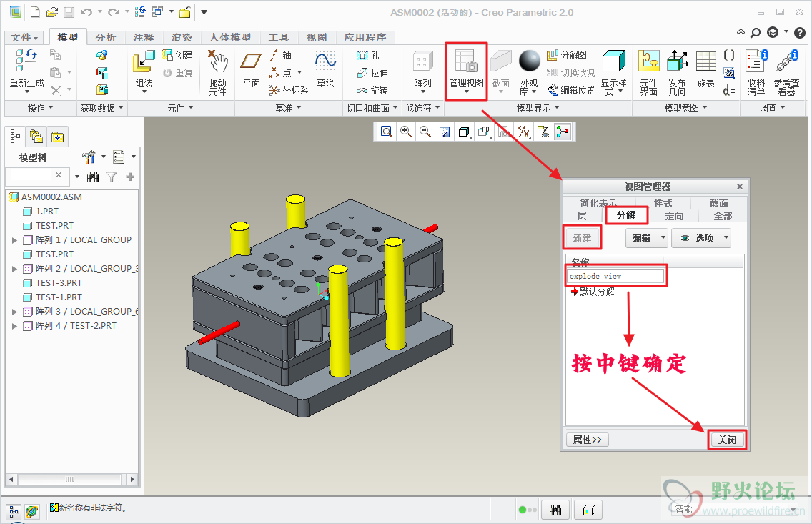
Task: Toggle the spin center display in view toolbar
Action: pos(563,132)
